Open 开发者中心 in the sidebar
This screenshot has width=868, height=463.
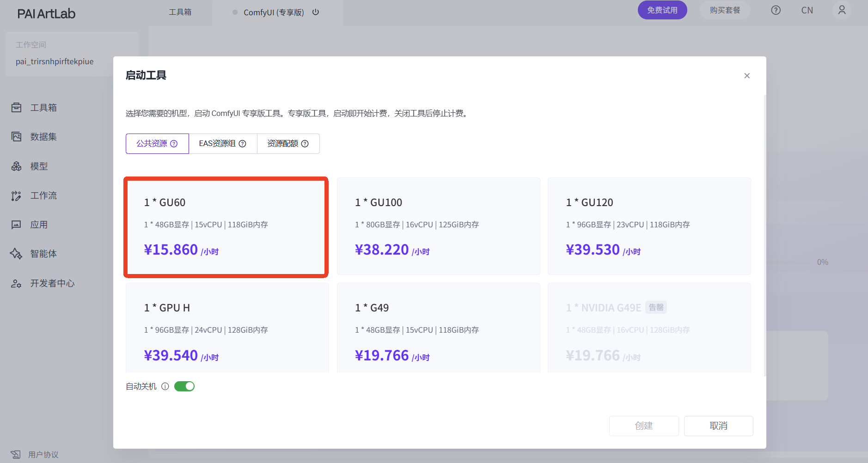(52, 283)
